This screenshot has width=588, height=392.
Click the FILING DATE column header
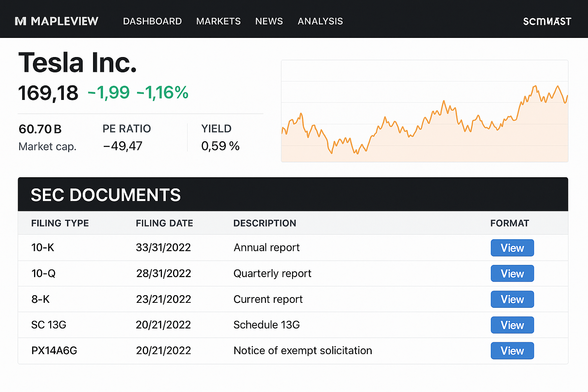[x=165, y=223]
